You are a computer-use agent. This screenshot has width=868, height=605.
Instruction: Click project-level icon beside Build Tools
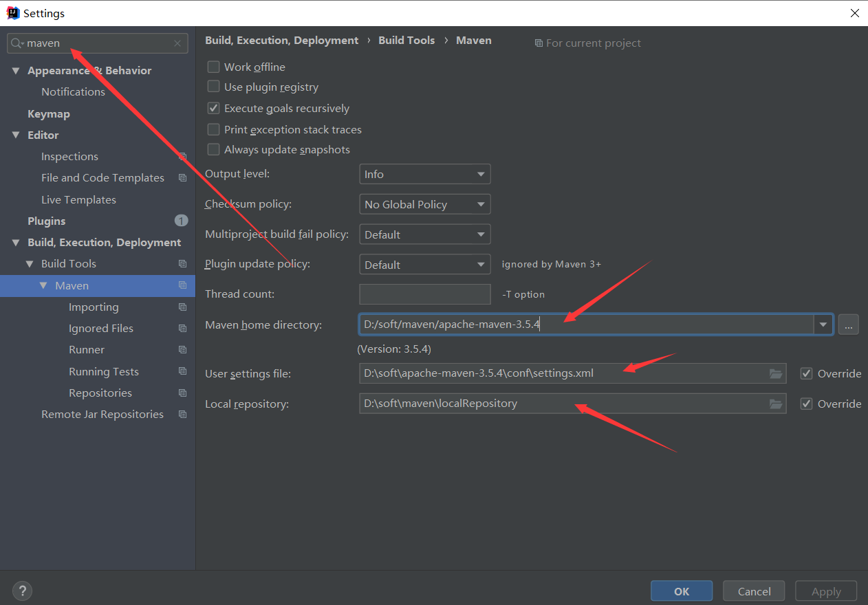tap(182, 264)
